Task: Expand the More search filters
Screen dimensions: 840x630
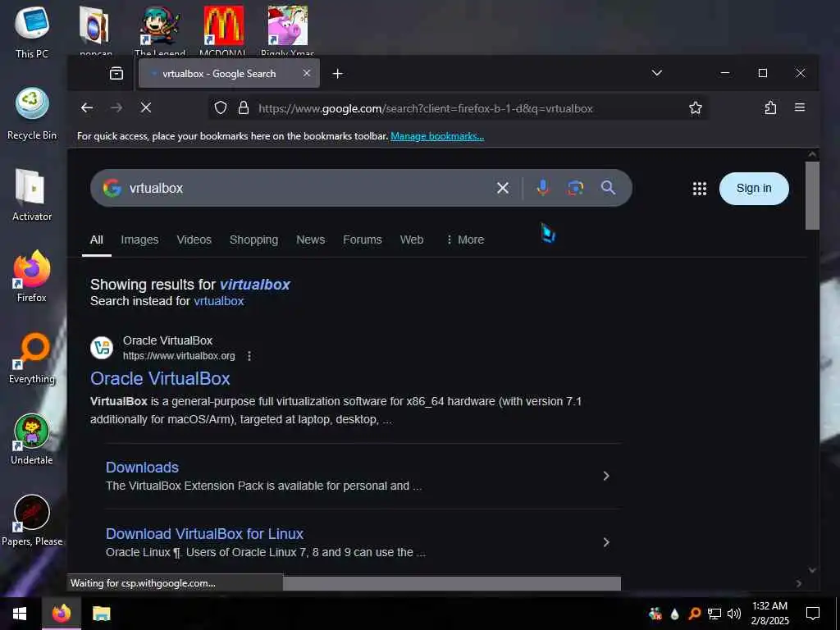Action: pyautogui.click(x=465, y=240)
